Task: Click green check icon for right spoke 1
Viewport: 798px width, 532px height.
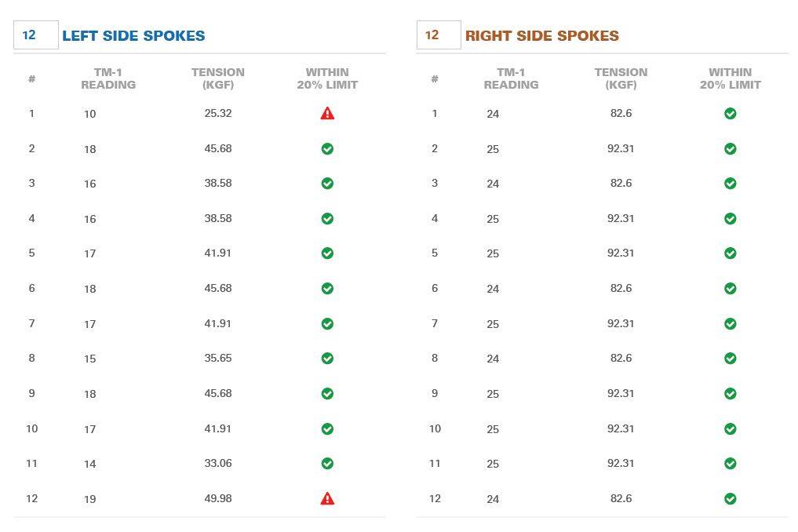Action: (731, 114)
